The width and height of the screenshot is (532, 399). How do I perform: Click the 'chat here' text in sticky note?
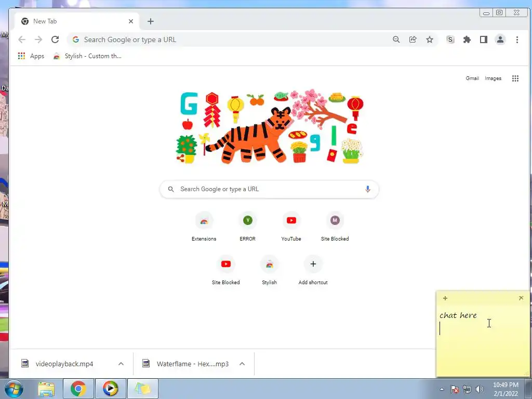[x=458, y=315]
